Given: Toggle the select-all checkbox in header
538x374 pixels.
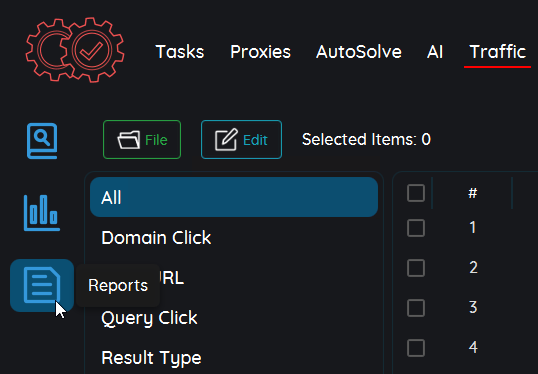Looking at the screenshot, I should pos(416,193).
